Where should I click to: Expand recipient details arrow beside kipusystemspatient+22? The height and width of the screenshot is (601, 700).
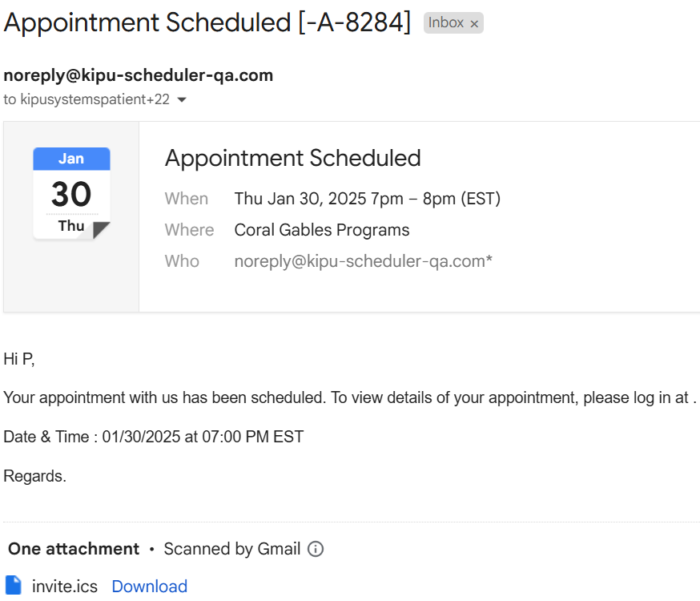[x=182, y=100]
